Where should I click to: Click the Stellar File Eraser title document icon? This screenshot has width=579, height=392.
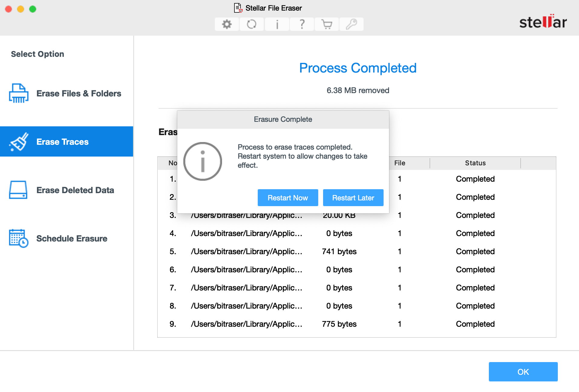click(x=238, y=8)
